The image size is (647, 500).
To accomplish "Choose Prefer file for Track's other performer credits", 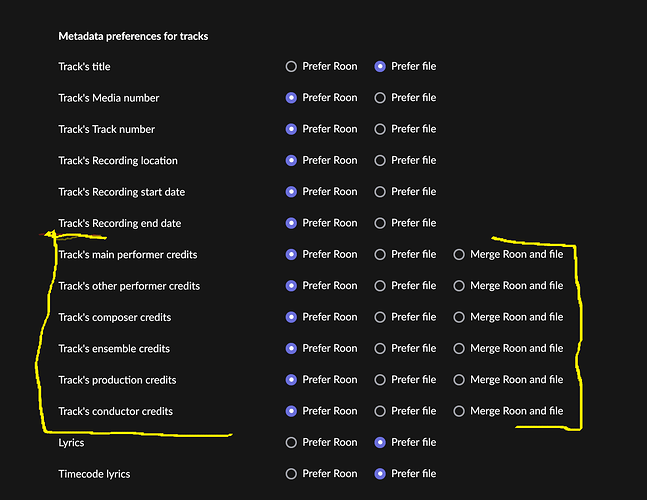I will click(380, 286).
